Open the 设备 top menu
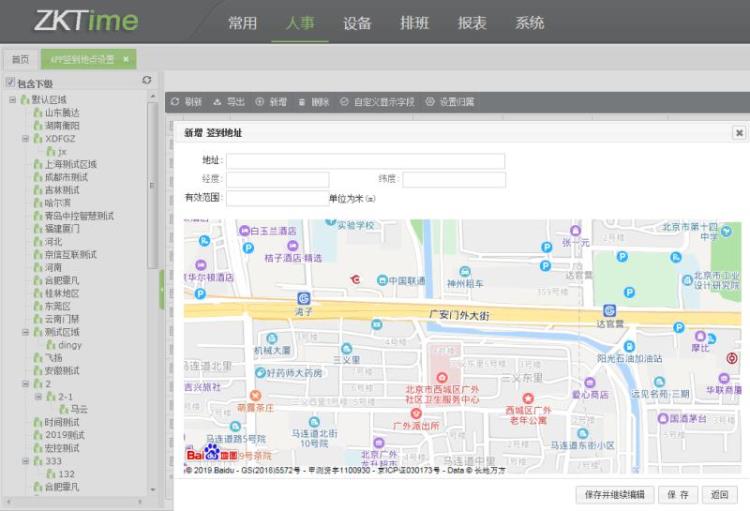Viewport: 750px width, 511px height. 357,23
